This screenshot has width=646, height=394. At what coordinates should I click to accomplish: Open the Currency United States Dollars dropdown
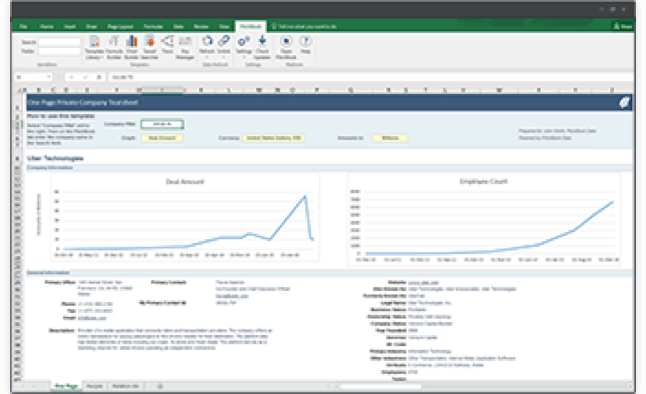point(274,138)
